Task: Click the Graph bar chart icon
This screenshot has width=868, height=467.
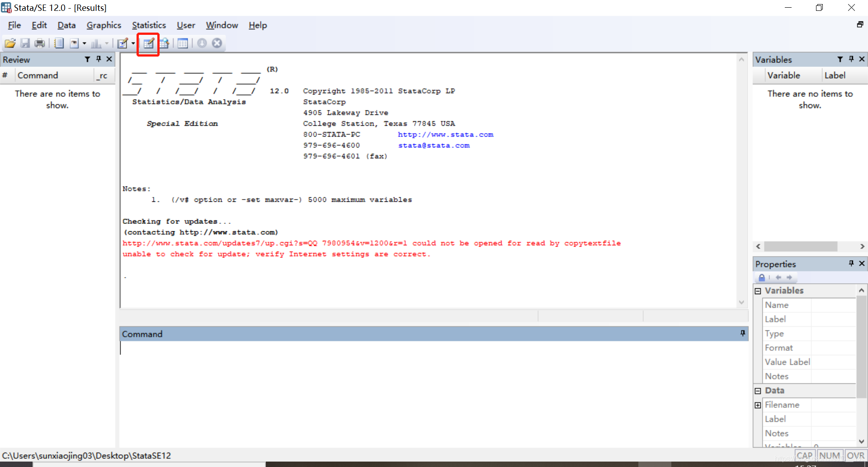Action: [96, 43]
